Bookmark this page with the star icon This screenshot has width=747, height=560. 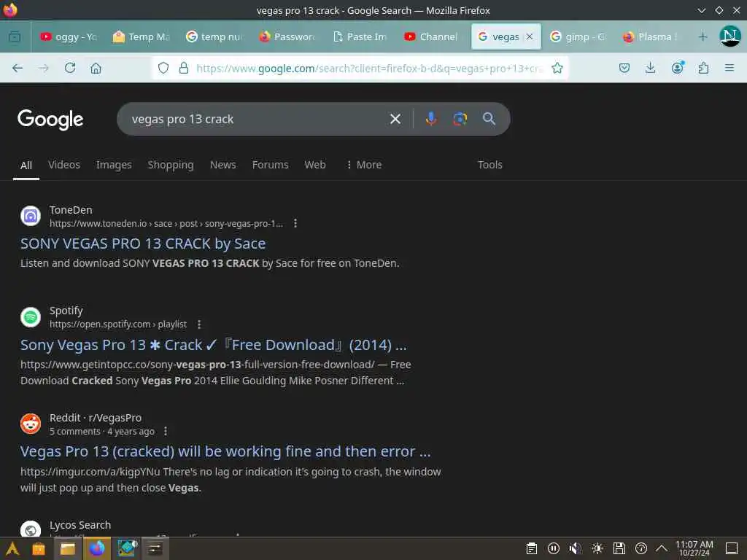pos(557,68)
